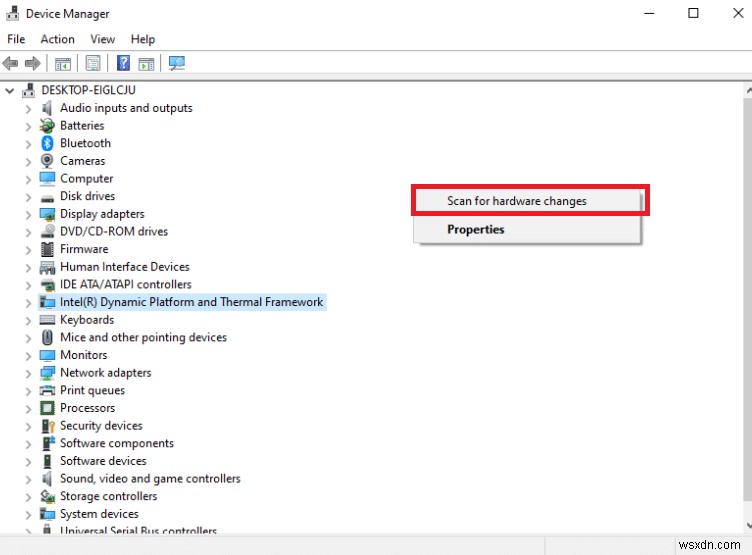Click the vertical scrollbar up arrow
752x555 pixels.
click(748, 90)
